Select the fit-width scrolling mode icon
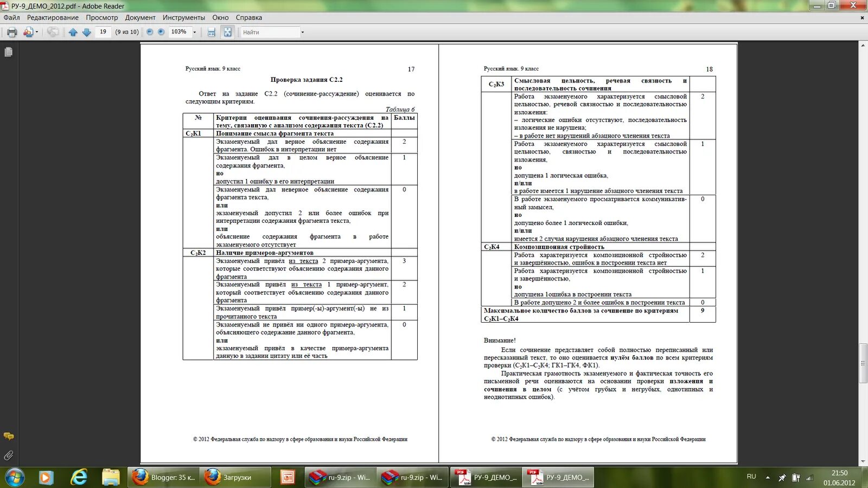The width and height of the screenshot is (868, 488). point(212,32)
